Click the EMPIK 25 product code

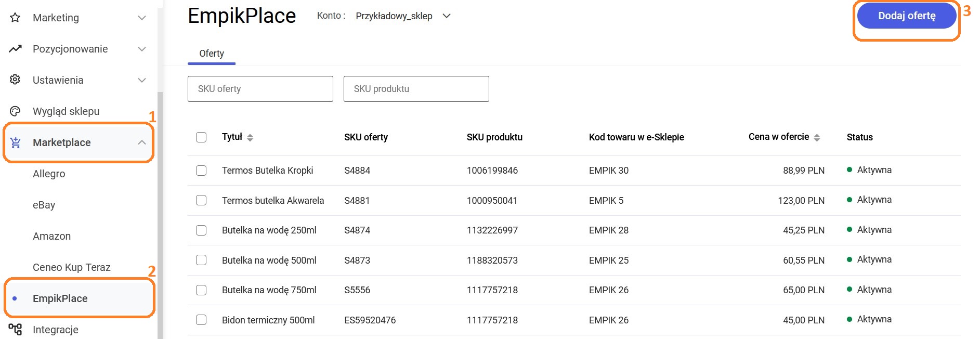(x=609, y=260)
